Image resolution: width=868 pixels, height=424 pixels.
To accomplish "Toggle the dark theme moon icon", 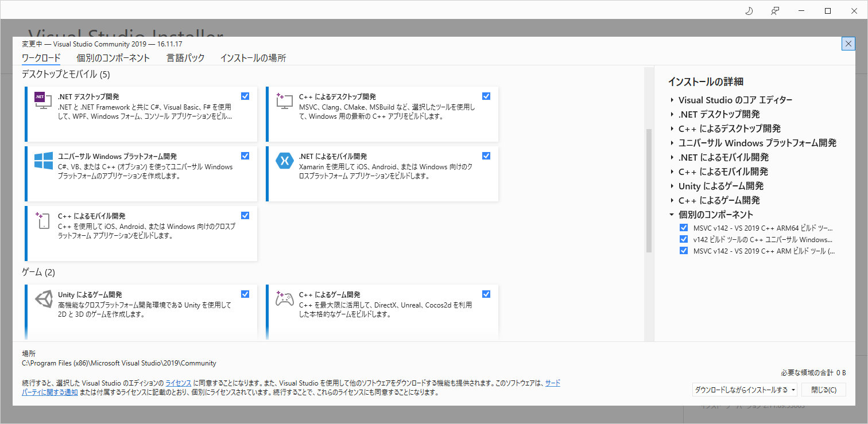I will 749,11.
